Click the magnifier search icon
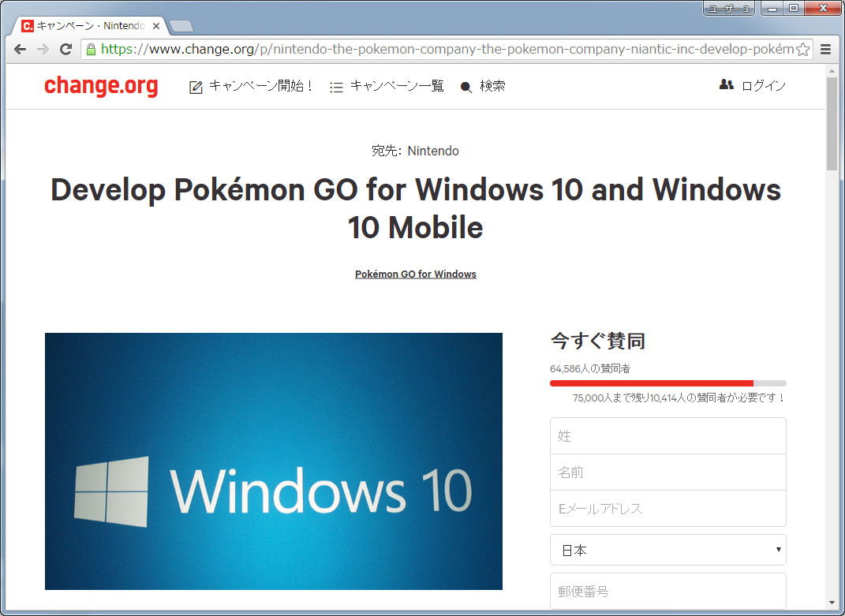Viewport: 845px width, 616px height. [466, 88]
